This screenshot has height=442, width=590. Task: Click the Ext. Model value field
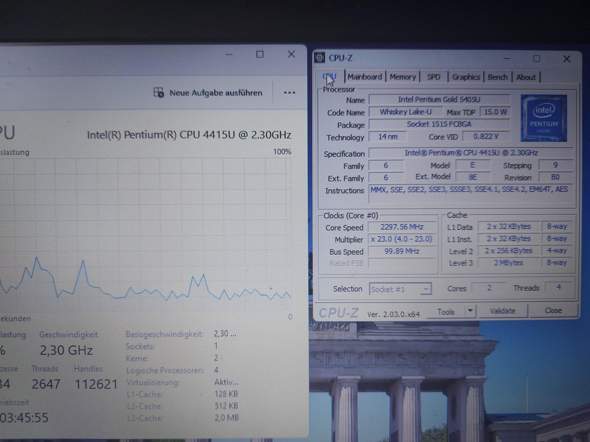click(473, 177)
